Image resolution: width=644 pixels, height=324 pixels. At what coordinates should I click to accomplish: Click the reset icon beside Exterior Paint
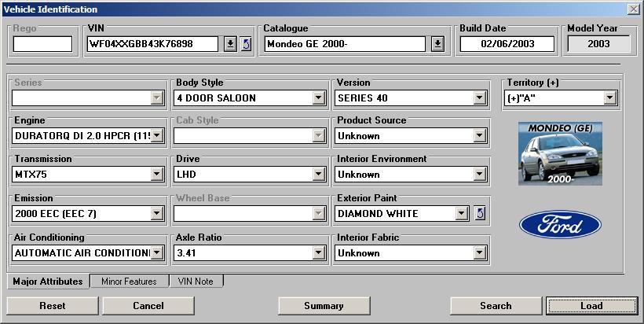pyautogui.click(x=480, y=213)
